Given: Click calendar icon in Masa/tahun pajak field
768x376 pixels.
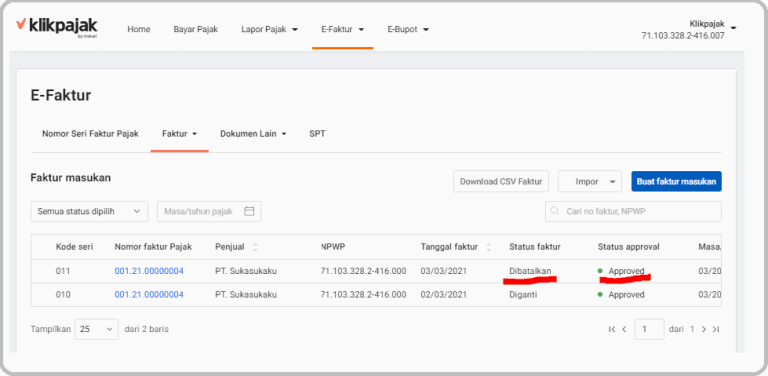Looking at the screenshot, I should (x=249, y=212).
